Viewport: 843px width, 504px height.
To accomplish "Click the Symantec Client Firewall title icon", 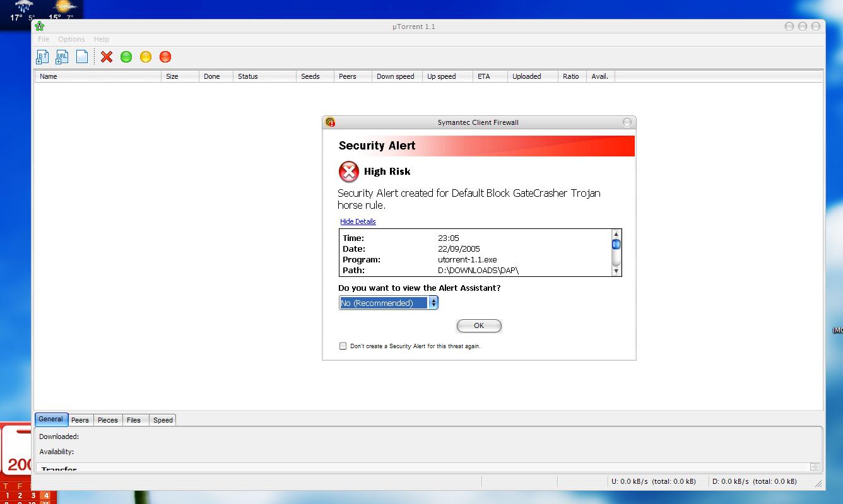I will click(x=330, y=122).
